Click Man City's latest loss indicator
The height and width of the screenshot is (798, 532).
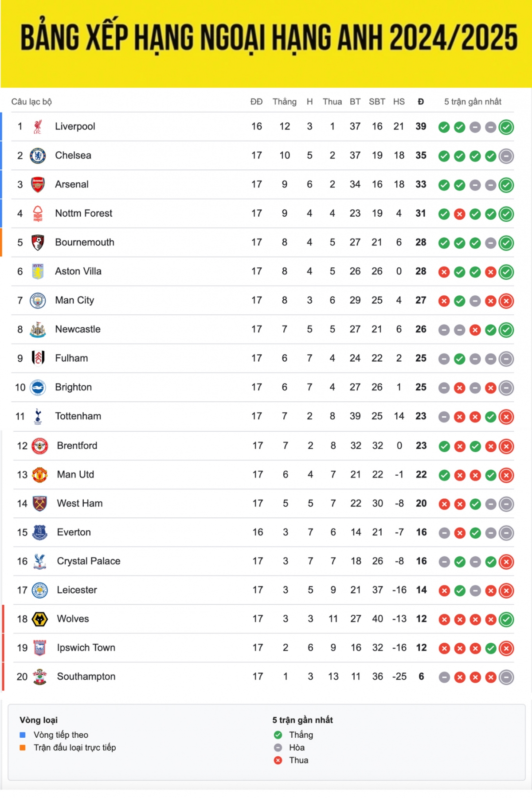point(506,301)
